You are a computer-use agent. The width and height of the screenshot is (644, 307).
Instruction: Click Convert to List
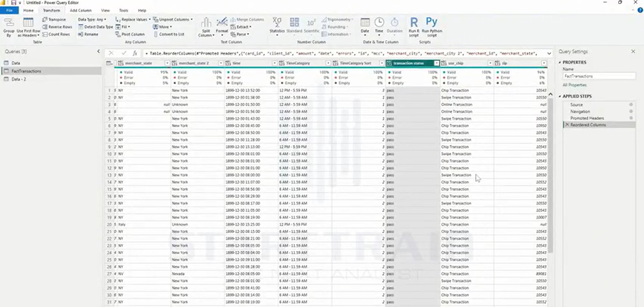pyautogui.click(x=169, y=34)
